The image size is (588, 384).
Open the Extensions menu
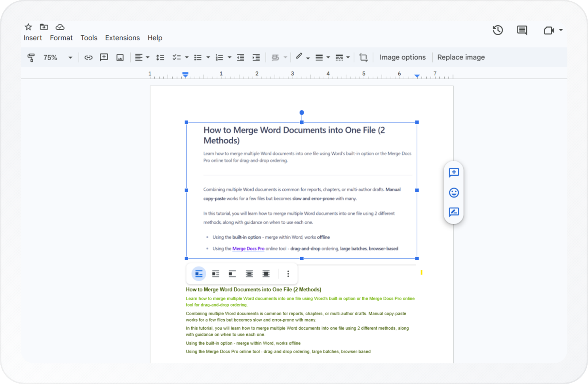[122, 38]
